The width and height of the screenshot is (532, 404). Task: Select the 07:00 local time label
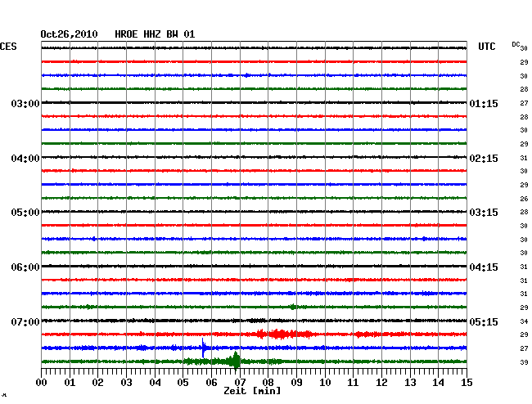[x=25, y=321]
